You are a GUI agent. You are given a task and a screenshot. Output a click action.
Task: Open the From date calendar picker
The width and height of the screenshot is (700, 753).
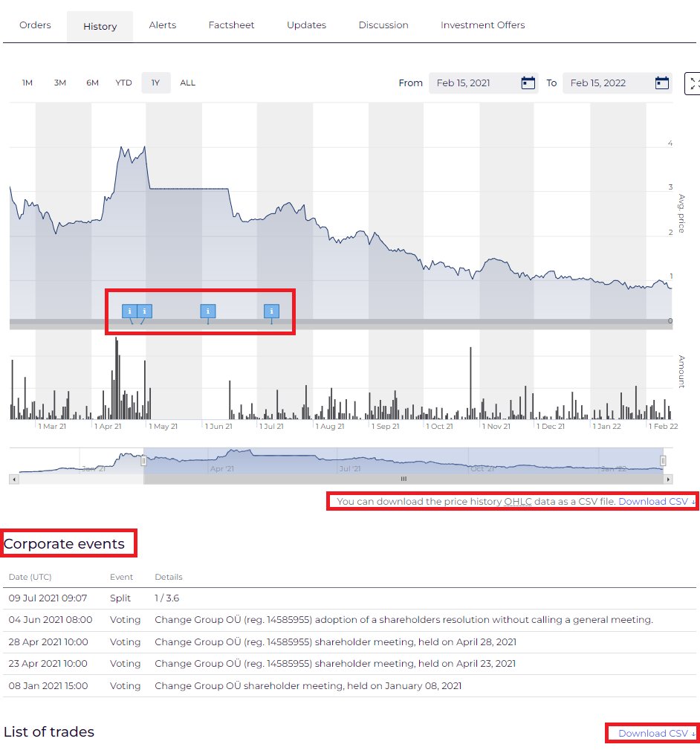coord(528,83)
